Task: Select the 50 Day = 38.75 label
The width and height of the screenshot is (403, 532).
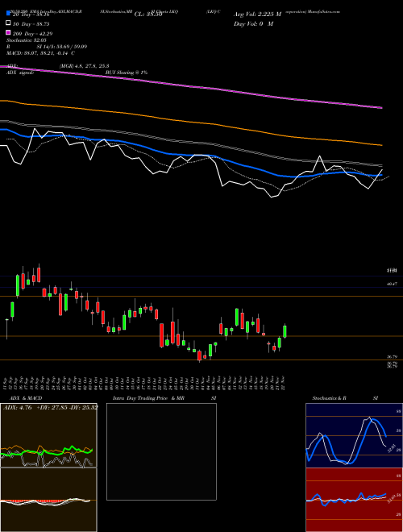Action: tap(31, 24)
